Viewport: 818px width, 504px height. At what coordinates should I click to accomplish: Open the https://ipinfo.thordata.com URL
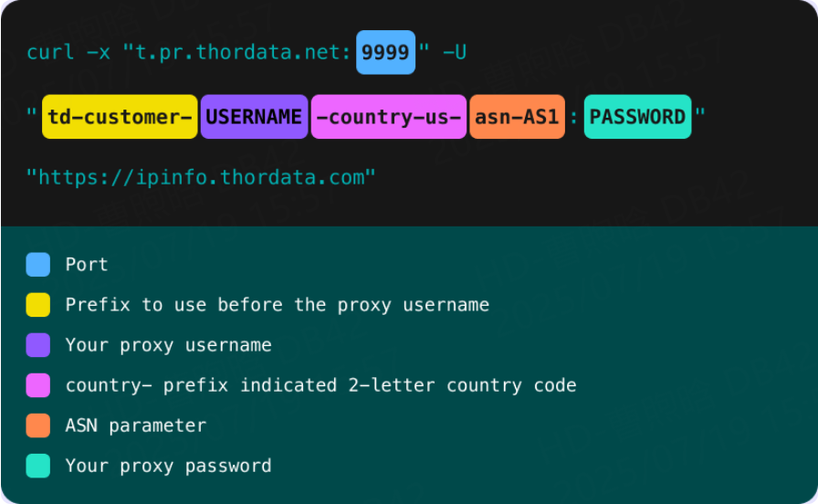pyautogui.click(x=201, y=177)
